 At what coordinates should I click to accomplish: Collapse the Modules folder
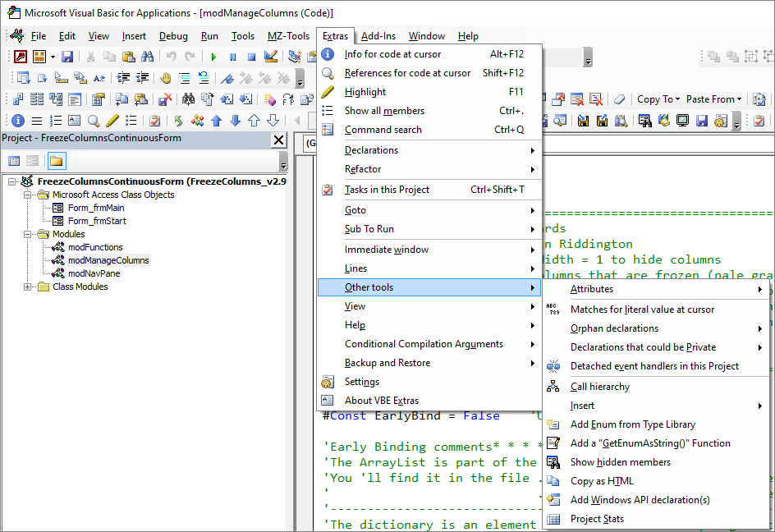pos(28,234)
